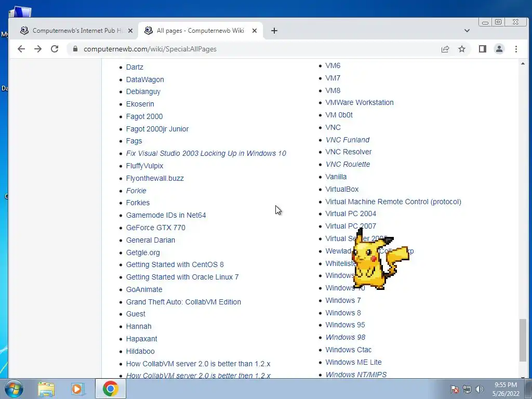
Task: Open Getting Started with Oracle Linux 7
Action: [182, 277]
